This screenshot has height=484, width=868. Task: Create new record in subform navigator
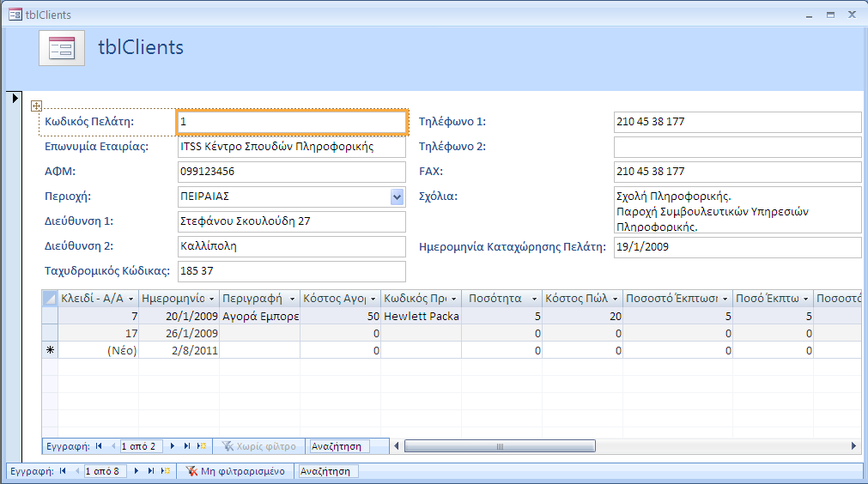click(x=202, y=446)
